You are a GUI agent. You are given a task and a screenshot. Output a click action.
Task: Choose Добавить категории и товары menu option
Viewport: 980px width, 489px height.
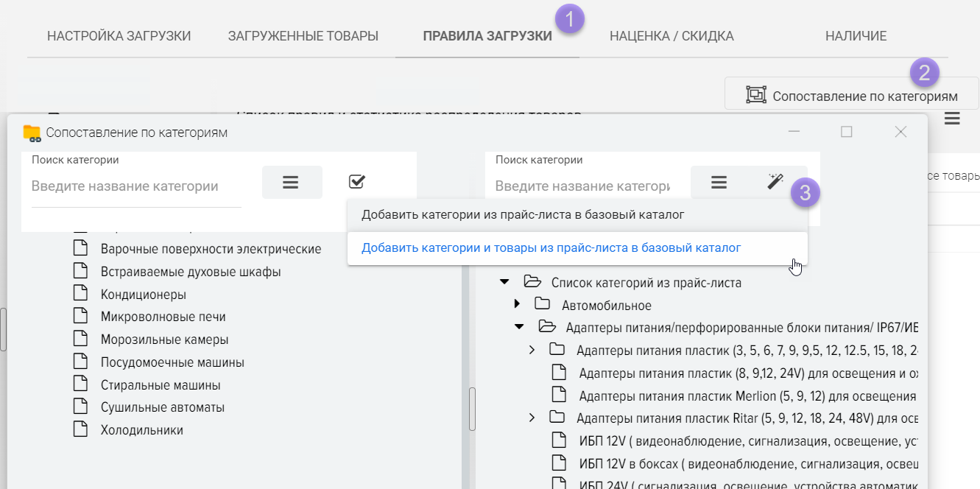tap(551, 248)
